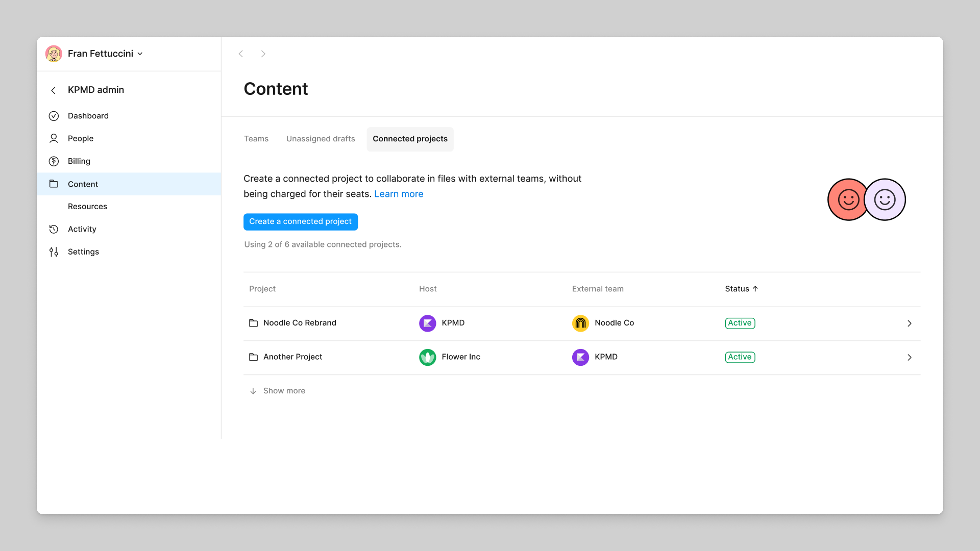Expand the Noodle Co Rebrand project row
Image resolution: width=980 pixels, height=551 pixels.
[910, 323]
